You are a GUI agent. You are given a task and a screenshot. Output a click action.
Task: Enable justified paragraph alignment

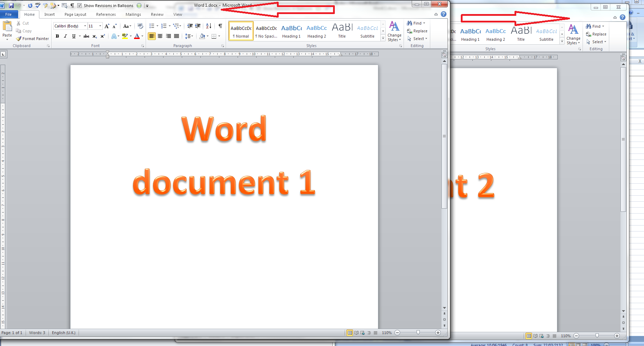point(177,36)
